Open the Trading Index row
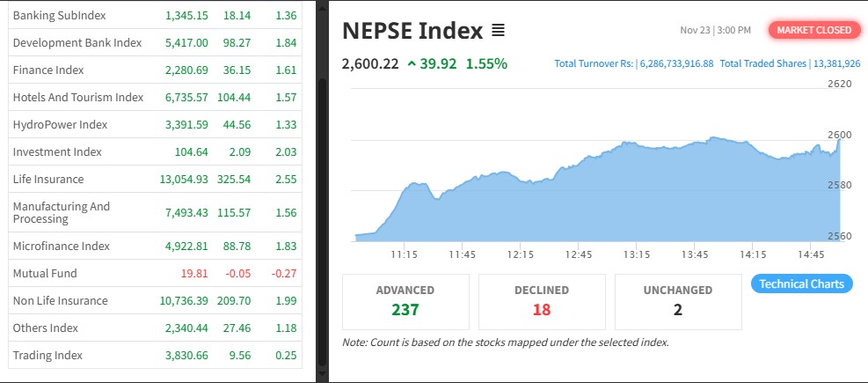Screen dimensions: 868x383 (47, 355)
